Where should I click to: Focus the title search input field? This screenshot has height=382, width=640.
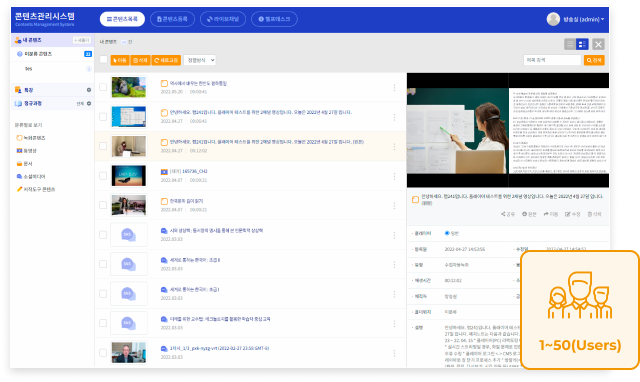552,60
